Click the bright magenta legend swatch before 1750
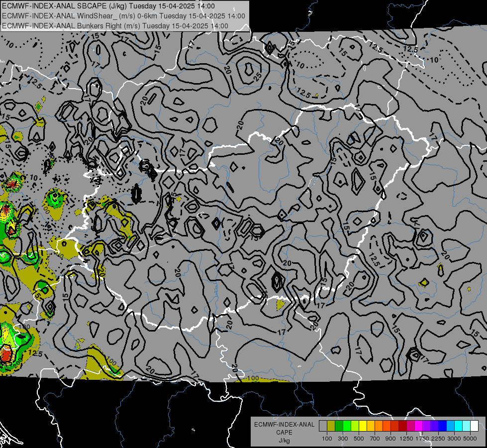The height and width of the screenshot is (448, 487). [419, 426]
